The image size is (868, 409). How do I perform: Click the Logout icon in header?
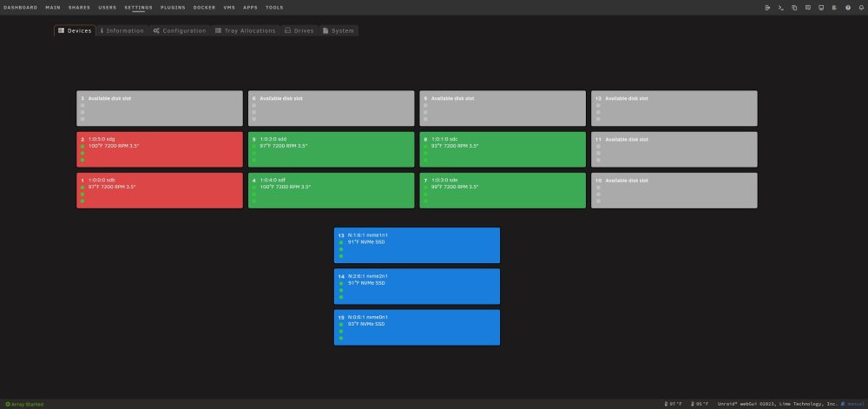point(767,8)
